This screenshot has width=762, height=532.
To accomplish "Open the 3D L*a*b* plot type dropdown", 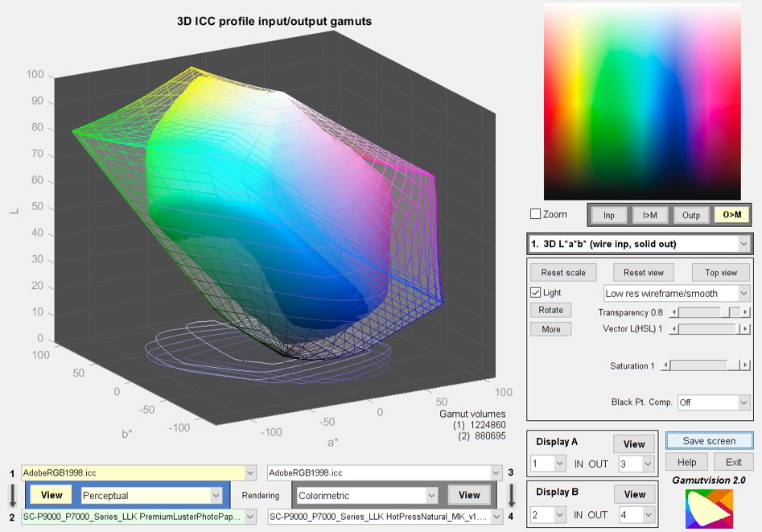I will [640, 244].
